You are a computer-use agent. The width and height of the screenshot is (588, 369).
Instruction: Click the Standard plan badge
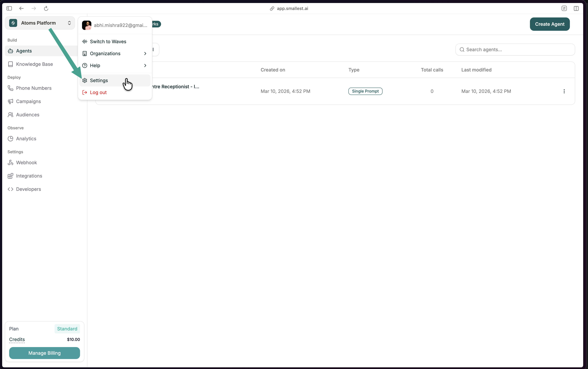pos(67,329)
